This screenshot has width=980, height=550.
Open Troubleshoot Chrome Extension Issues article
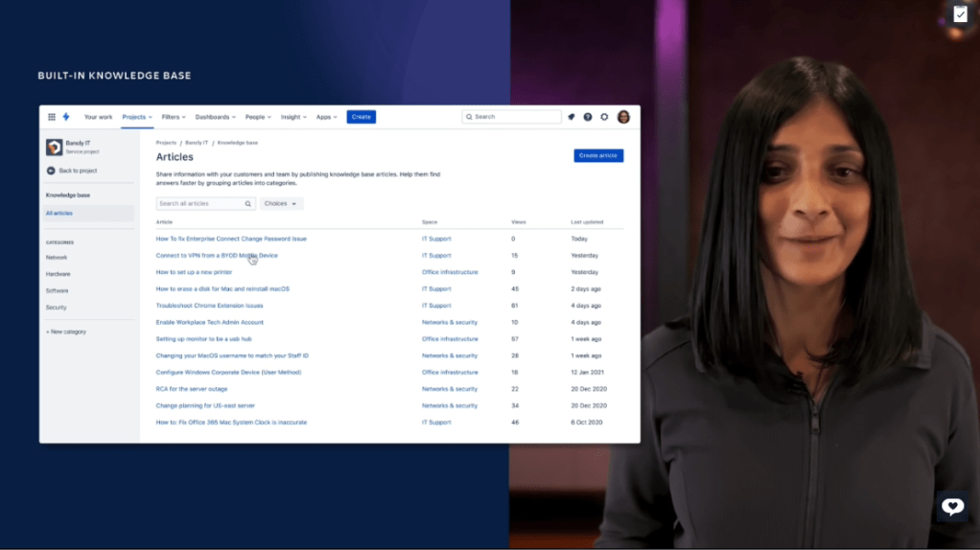pos(209,306)
